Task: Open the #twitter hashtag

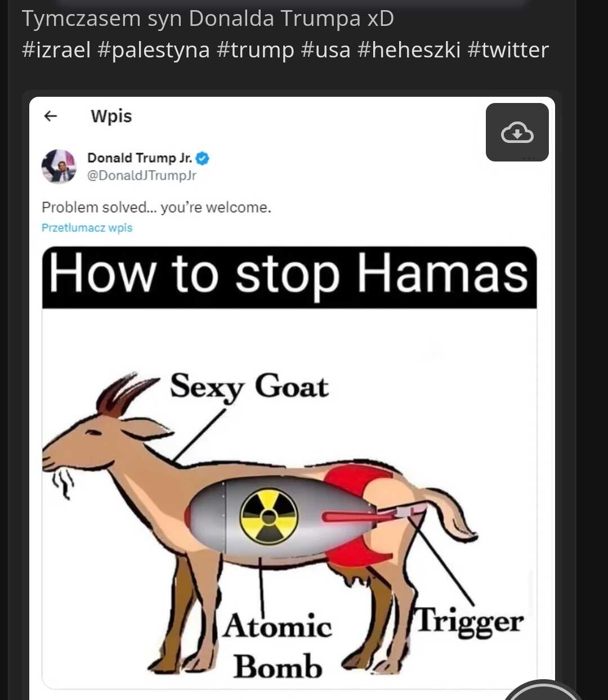Action: (508, 50)
